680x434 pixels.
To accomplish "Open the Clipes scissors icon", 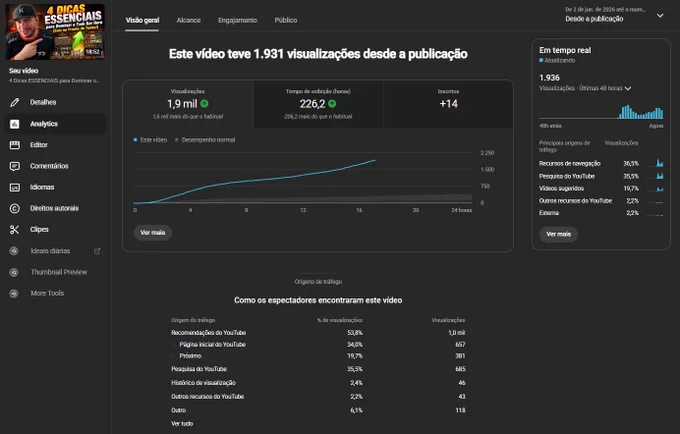I will (14, 229).
